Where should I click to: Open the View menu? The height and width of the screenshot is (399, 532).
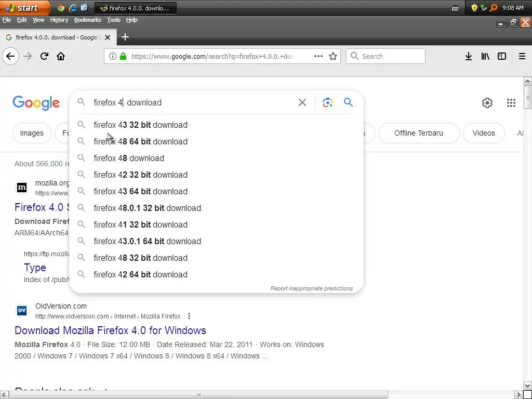pos(38,20)
